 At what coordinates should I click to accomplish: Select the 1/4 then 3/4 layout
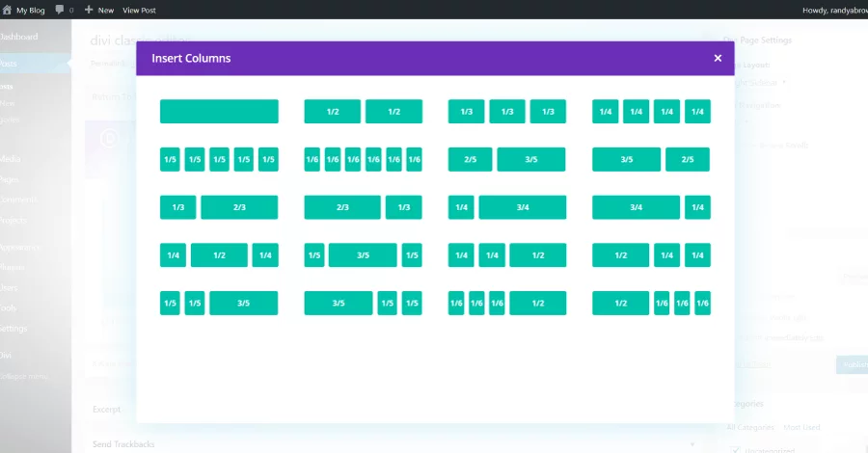coord(507,207)
